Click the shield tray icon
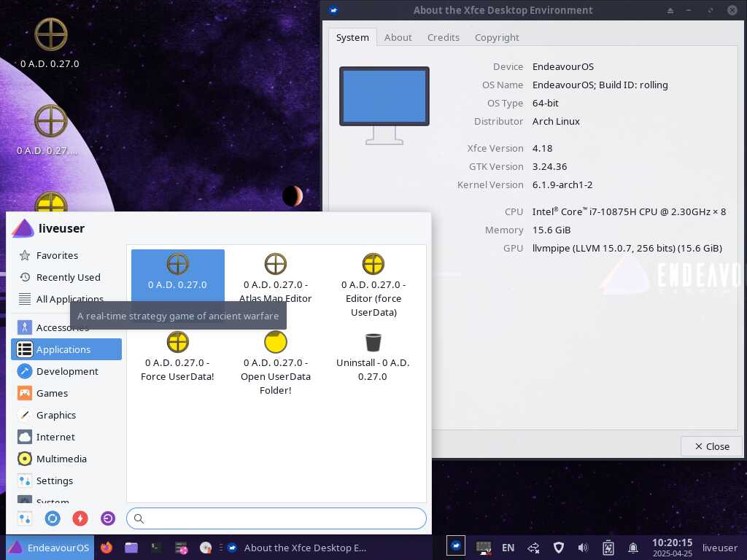747x560 pixels. tap(559, 548)
